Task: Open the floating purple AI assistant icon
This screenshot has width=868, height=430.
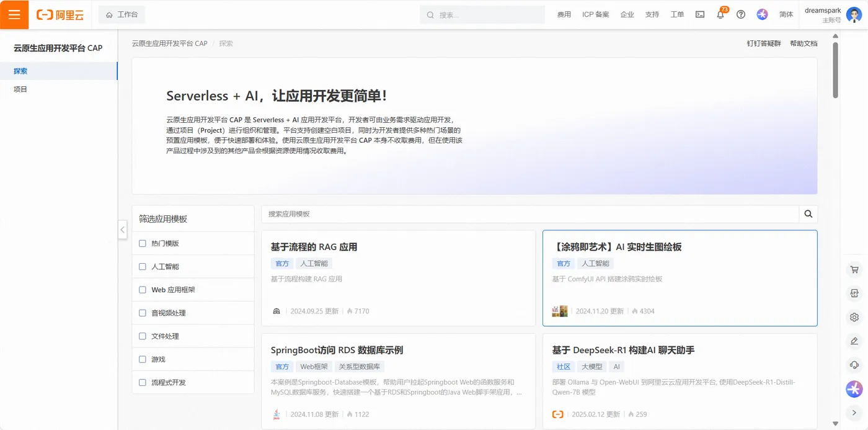Action: [854, 389]
